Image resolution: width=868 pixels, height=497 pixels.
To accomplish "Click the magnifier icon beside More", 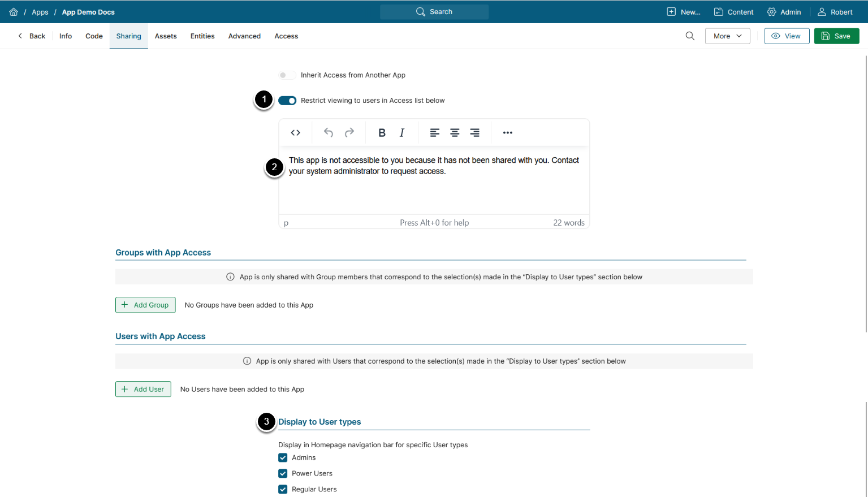I will click(x=690, y=36).
